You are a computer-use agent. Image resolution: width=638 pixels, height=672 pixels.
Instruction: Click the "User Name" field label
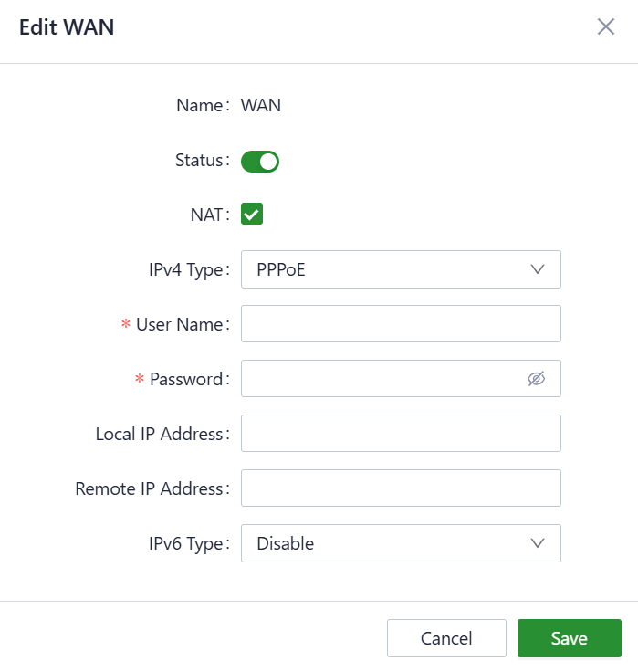pyautogui.click(x=179, y=324)
